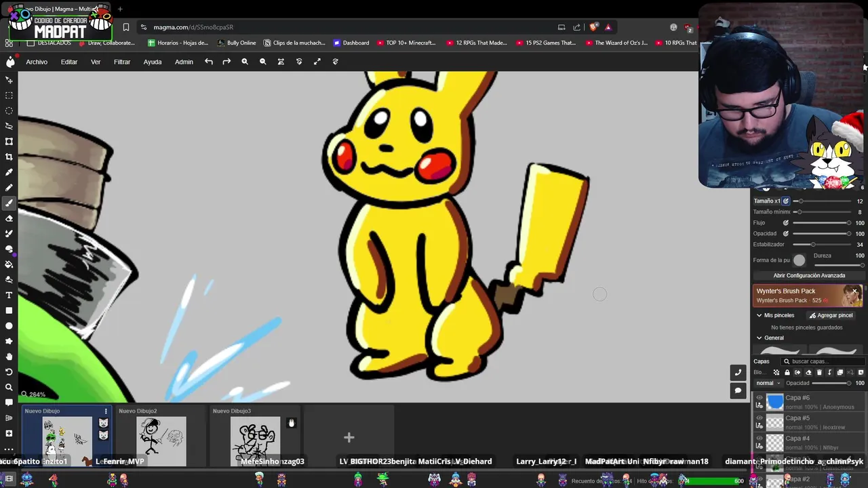Toggle transparency lock checkerboard icon in Capas
868x488 pixels.
pyautogui.click(x=776, y=372)
